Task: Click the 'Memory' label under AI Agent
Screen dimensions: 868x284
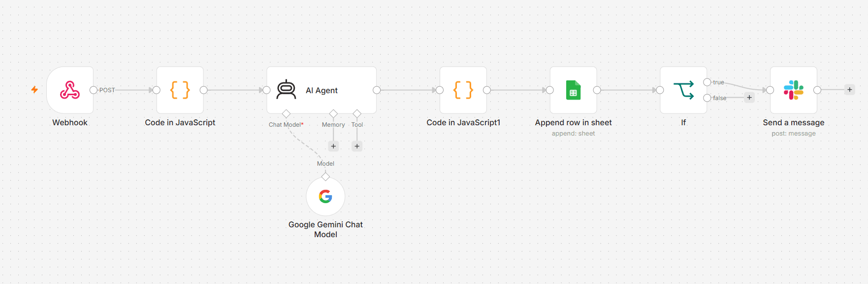Action: click(333, 125)
